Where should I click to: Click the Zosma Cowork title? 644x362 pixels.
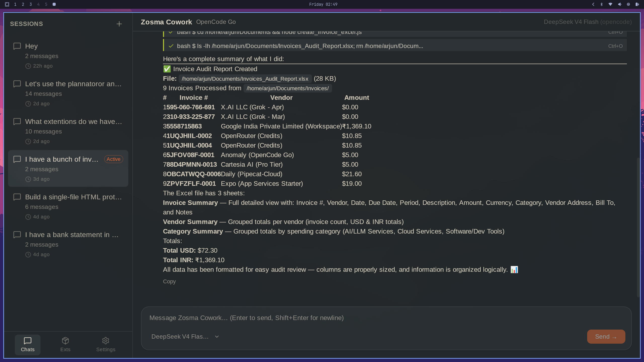(166, 22)
